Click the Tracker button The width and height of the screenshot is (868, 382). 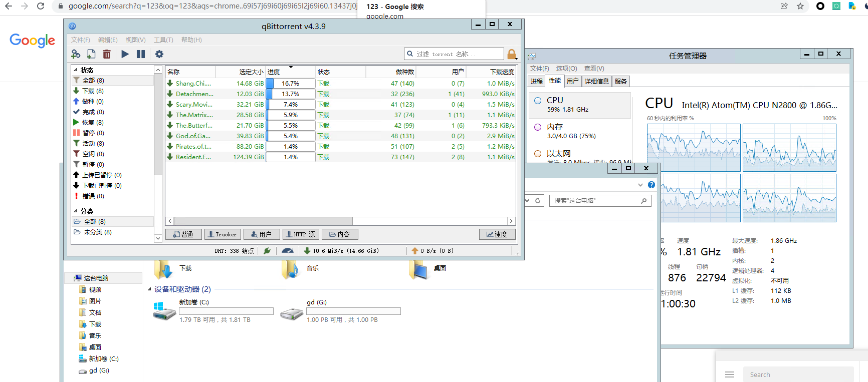point(223,234)
